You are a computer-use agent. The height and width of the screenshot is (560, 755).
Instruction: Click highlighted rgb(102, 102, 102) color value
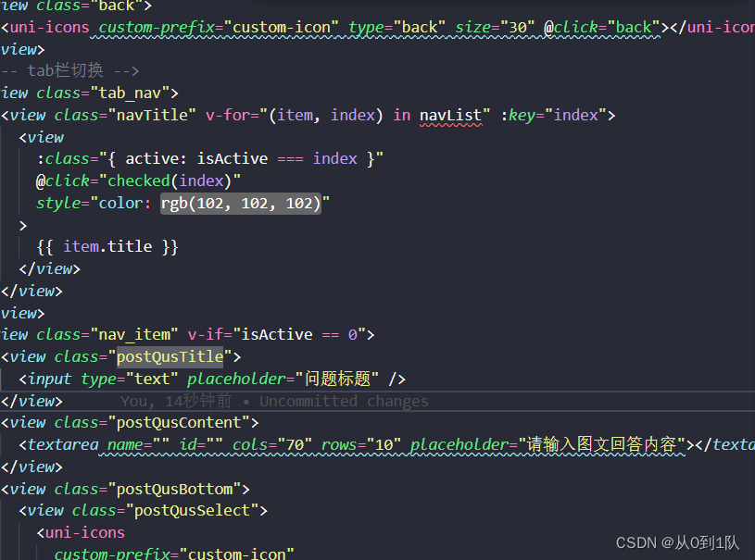[241, 203]
